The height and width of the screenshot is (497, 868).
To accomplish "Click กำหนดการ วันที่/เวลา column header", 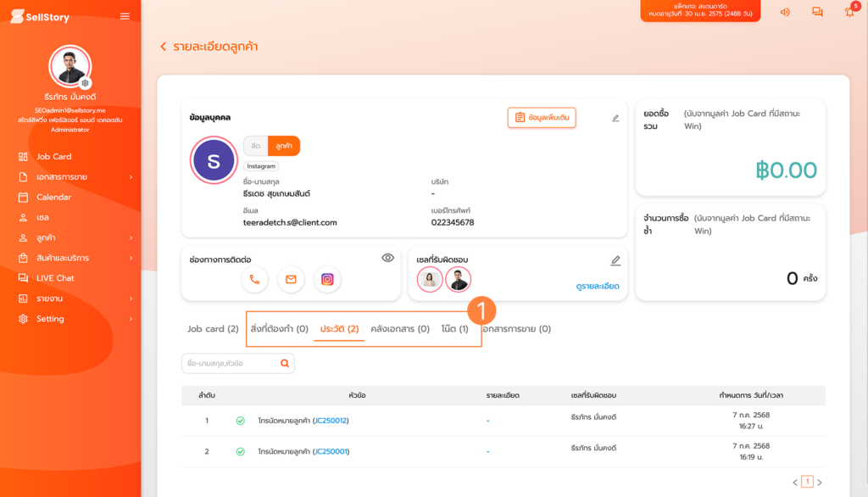I will tap(751, 395).
